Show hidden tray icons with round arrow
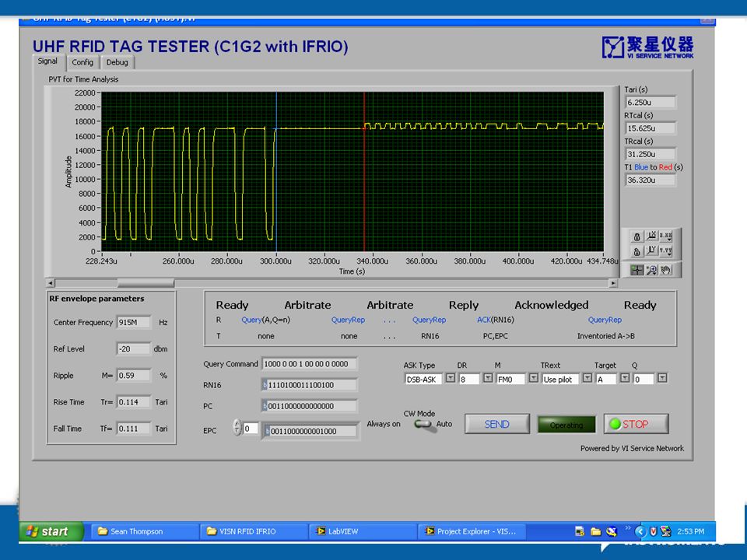The height and width of the screenshot is (560, 747). point(640,531)
